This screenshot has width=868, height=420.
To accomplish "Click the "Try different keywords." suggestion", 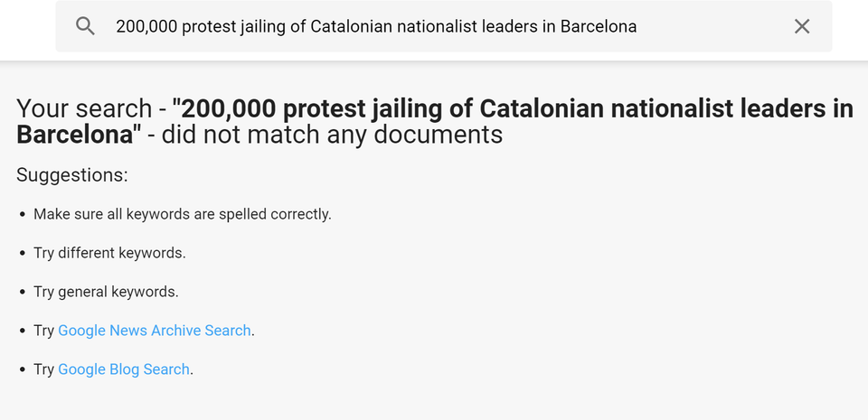I will [x=109, y=253].
